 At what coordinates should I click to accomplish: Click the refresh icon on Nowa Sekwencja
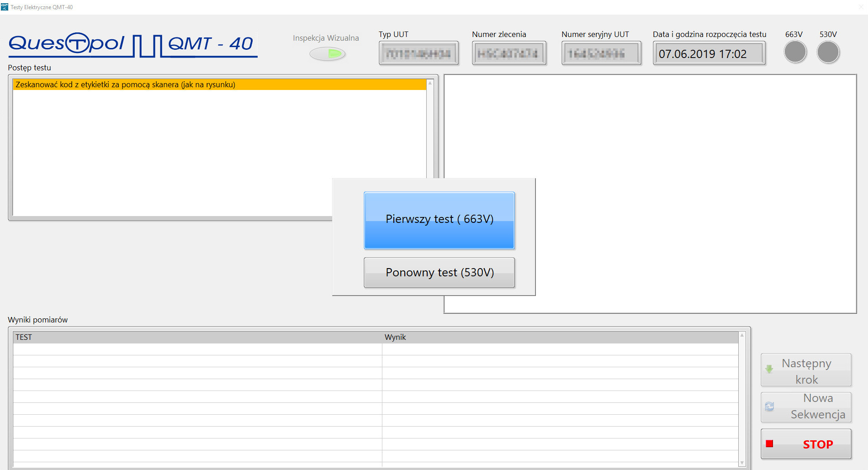769,407
